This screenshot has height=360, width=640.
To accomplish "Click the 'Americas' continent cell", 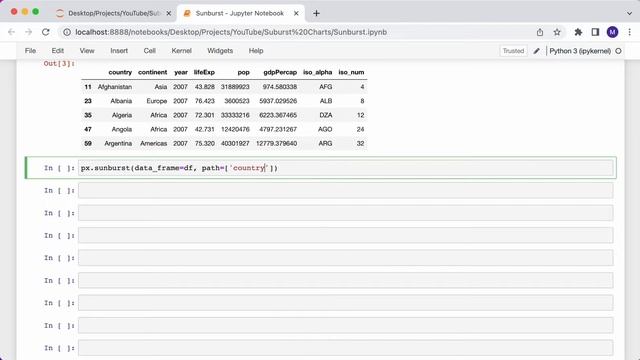I will pos(153,144).
